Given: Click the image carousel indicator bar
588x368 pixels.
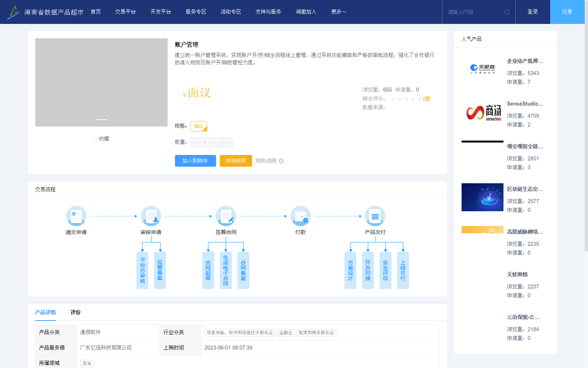Looking at the screenshot, I should (x=101, y=119).
